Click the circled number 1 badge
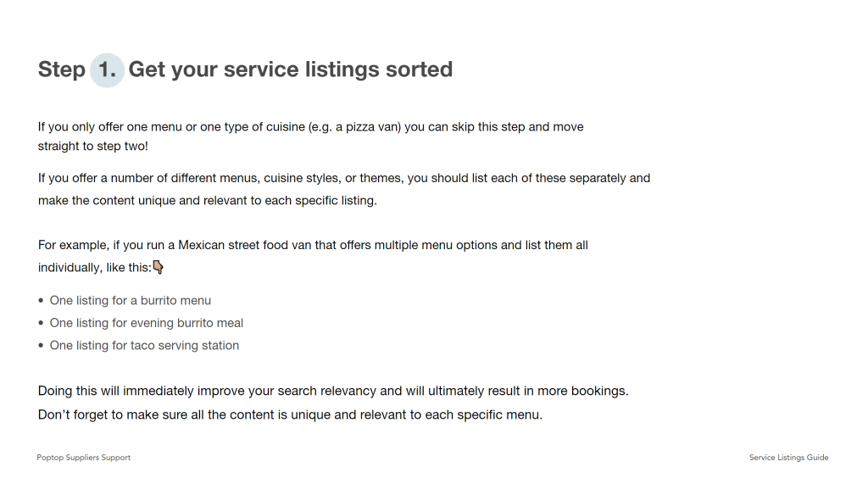Screen dimensions: 868x478 click(x=107, y=69)
